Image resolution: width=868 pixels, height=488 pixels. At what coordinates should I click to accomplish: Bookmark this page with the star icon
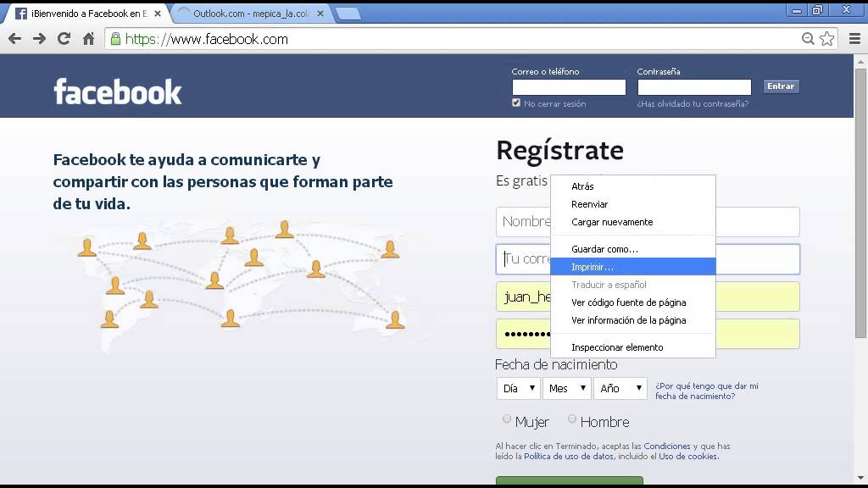(827, 39)
